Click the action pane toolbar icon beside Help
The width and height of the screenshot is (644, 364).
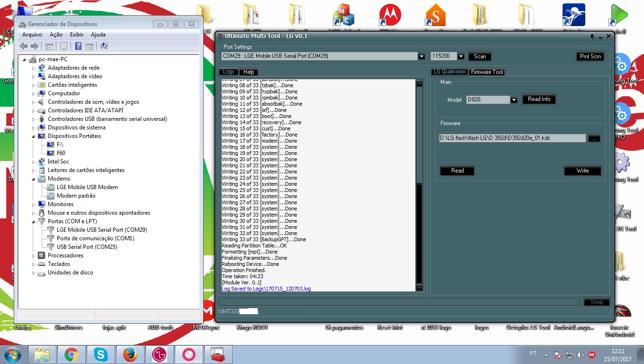pyautogui.click(x=89, y=46)
